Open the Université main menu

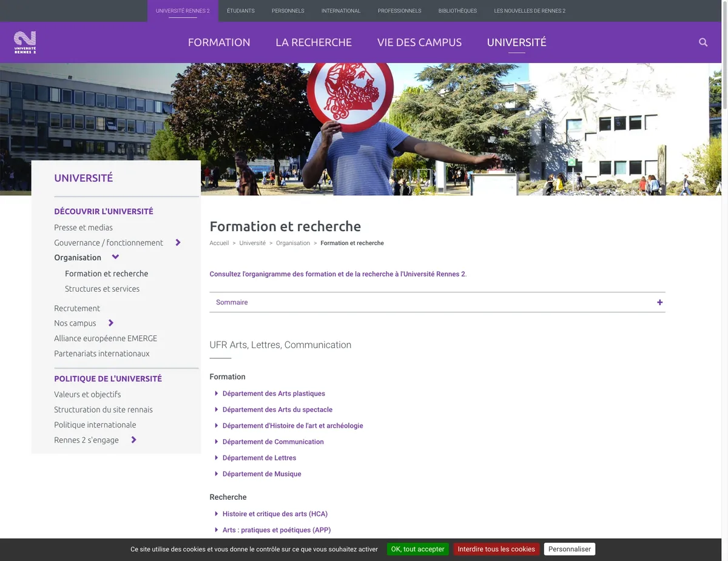pyautogui.click(x=517, y=42)
